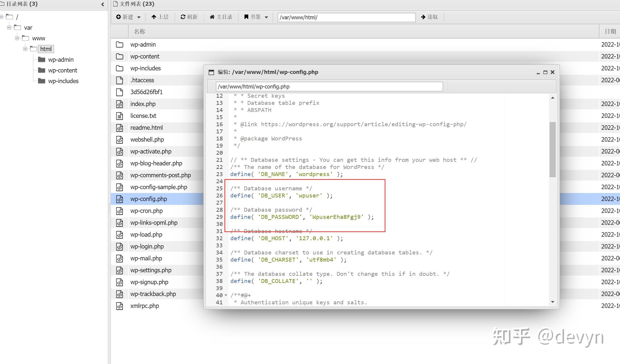Select wp-includes in directory tree

(63, 81)
